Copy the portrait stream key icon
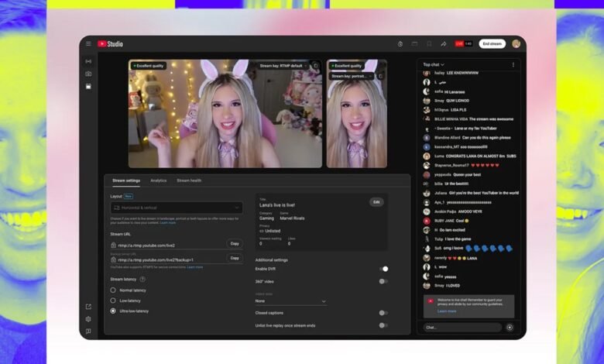The image size is (604, 364). 380,76
